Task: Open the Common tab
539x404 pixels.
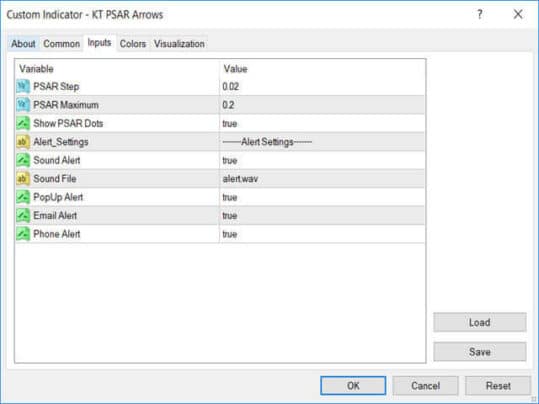Action: (62, 44)
